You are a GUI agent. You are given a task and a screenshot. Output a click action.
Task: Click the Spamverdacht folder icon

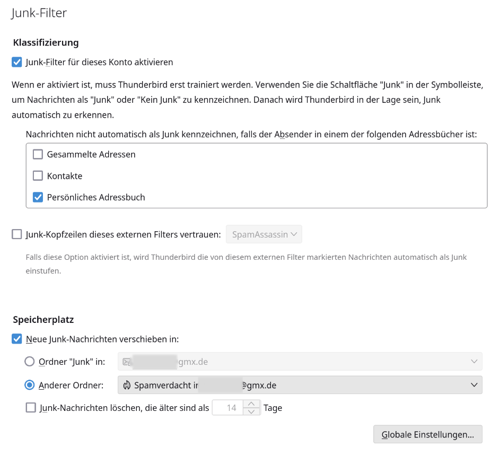coord(127,385)
